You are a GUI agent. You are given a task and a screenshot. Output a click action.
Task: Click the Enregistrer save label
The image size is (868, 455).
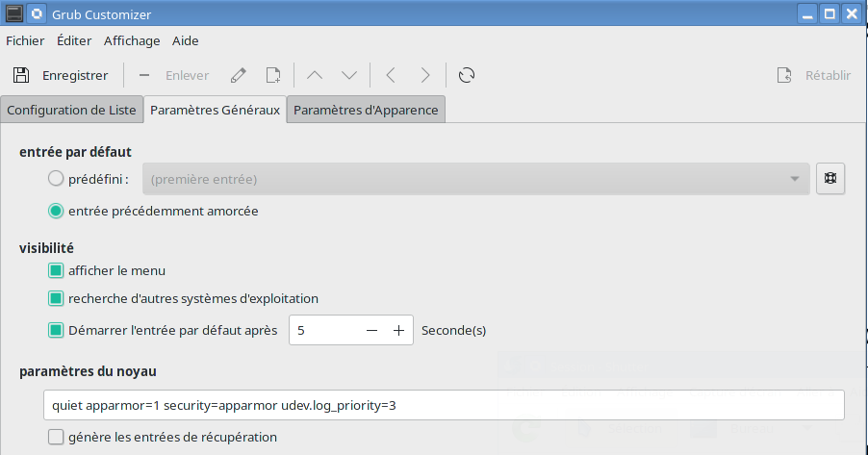click(x=75, y=75)
